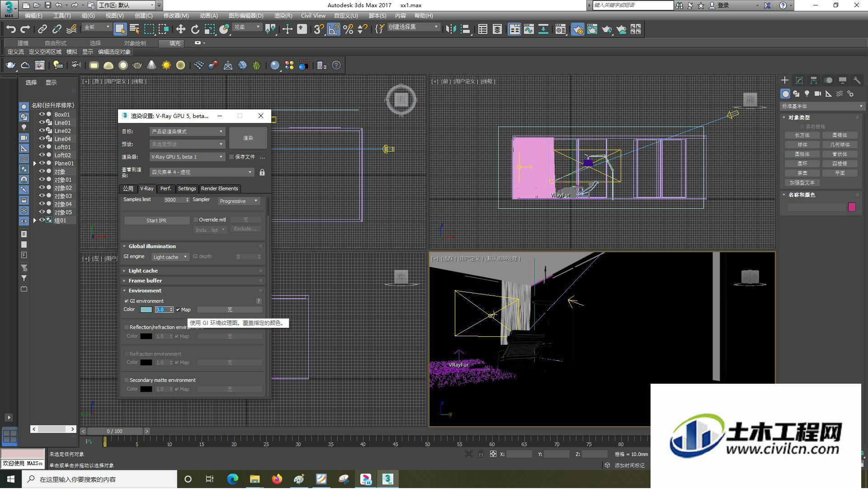Select the Select and Link tool

42,29
